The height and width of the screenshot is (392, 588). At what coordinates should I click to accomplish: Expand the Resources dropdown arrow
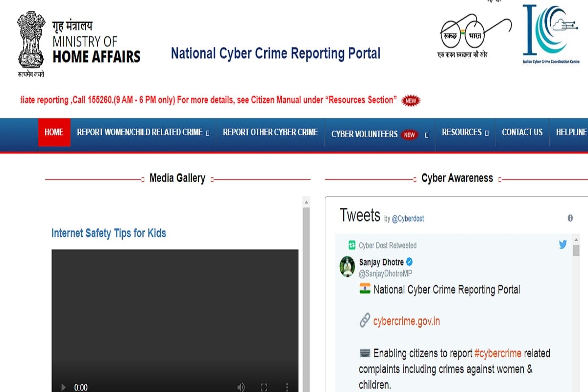click(x=487, y=133)
